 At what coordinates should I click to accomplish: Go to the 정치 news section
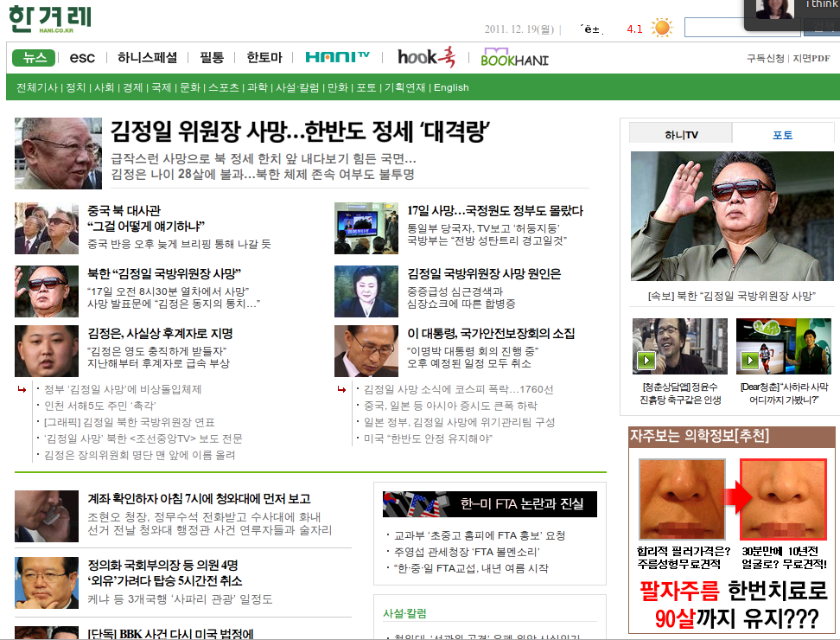(x=76, y=87)
